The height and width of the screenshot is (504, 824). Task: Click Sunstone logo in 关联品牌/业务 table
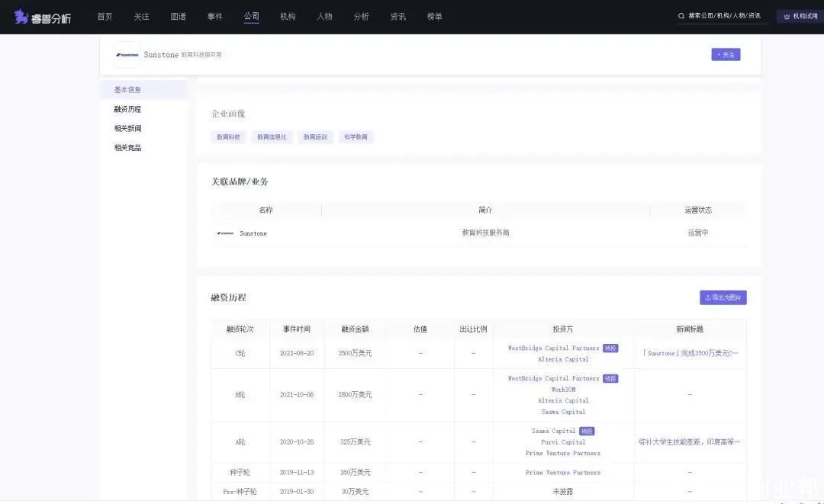point(225,233)
